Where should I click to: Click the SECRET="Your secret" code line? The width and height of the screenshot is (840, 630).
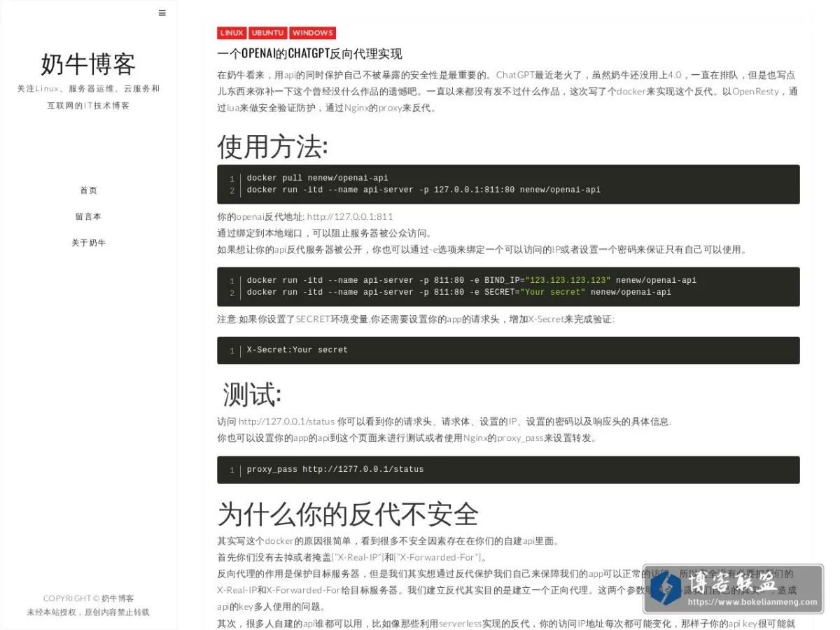pos(458,292)
